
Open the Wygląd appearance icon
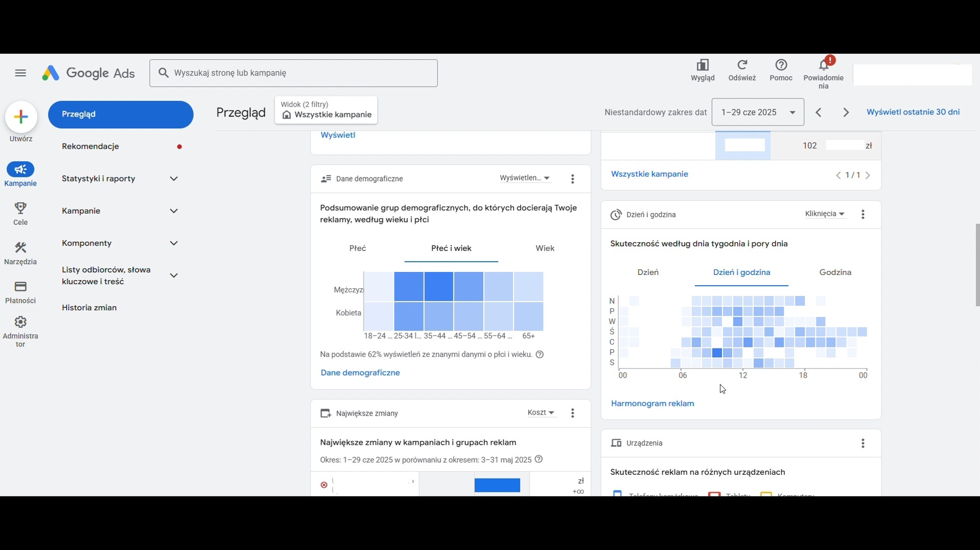point(703,65)
